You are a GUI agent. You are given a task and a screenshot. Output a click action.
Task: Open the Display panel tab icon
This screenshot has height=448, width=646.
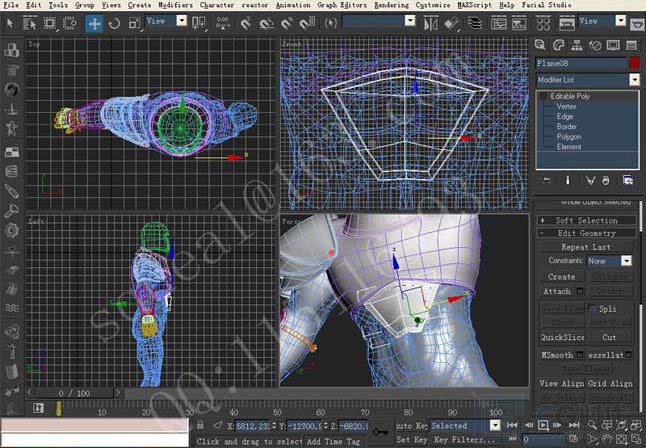coord(613,45)
